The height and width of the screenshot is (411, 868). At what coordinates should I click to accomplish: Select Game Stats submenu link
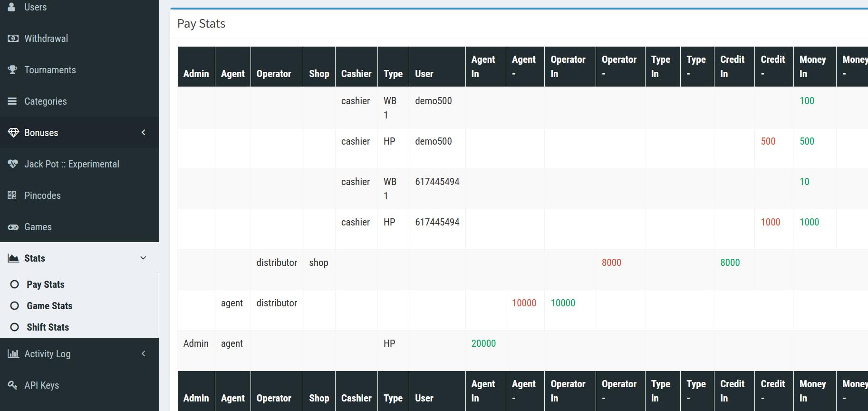[x=49, y=306]
